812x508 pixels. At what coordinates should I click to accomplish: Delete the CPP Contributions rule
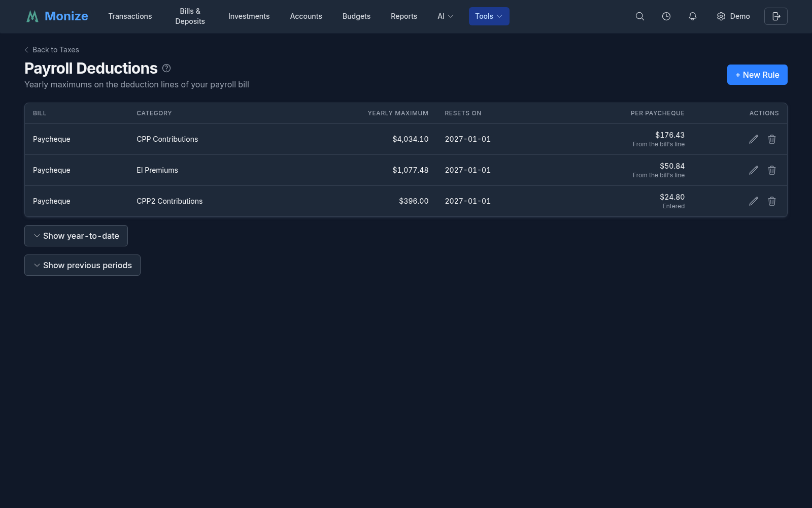tap(772, 139)
